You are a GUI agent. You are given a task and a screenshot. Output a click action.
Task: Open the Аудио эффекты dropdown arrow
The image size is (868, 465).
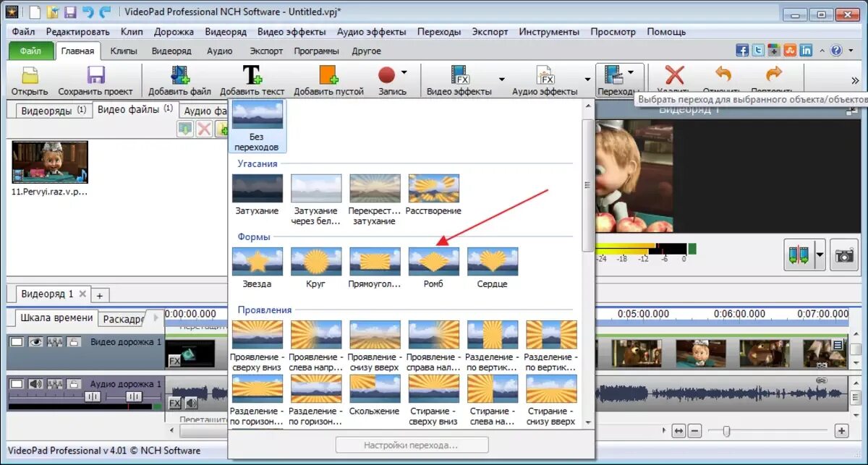click(587, 79)
